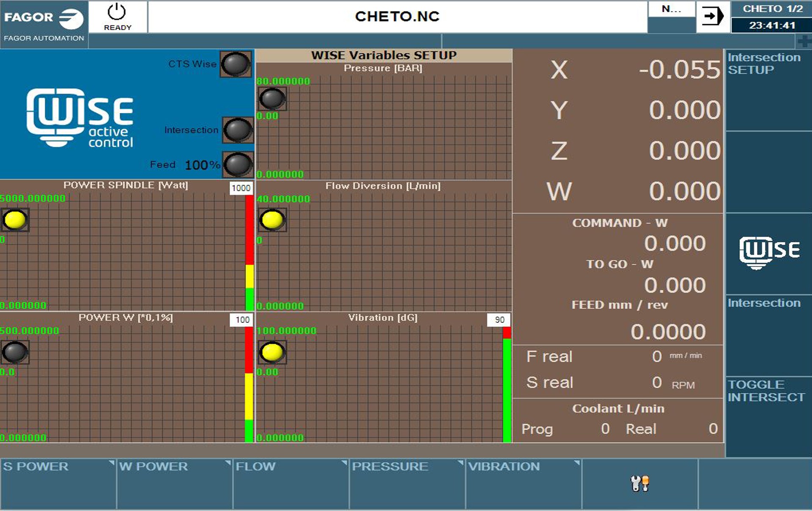Open Intersection SETUP side softkey

point(769,90)
